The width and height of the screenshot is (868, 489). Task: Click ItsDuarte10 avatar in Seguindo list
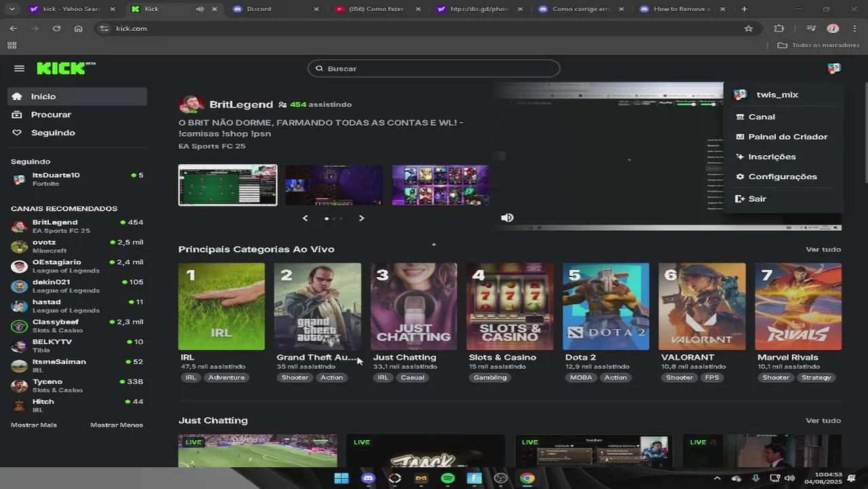point(20,179)
